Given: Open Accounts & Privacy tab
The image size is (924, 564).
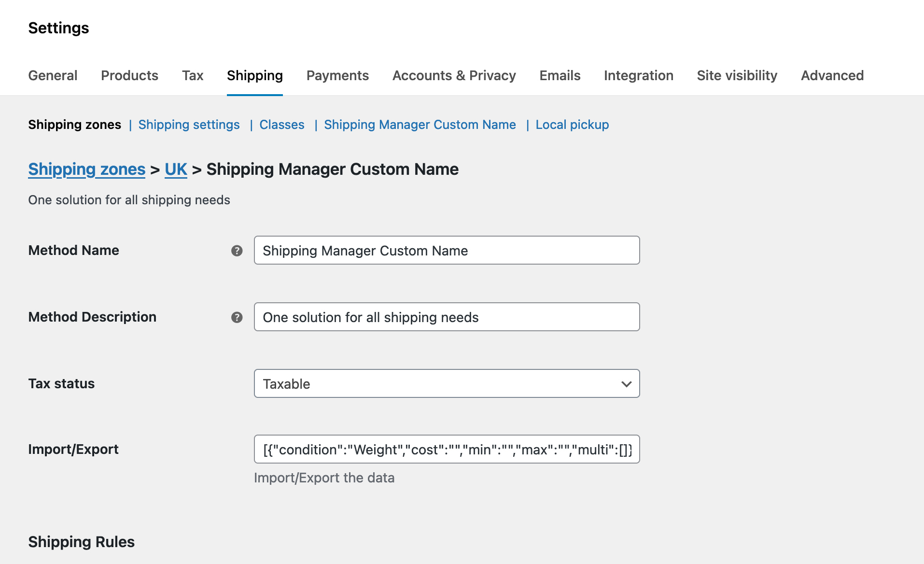Looking at the screenshot, I should [454, 75].
